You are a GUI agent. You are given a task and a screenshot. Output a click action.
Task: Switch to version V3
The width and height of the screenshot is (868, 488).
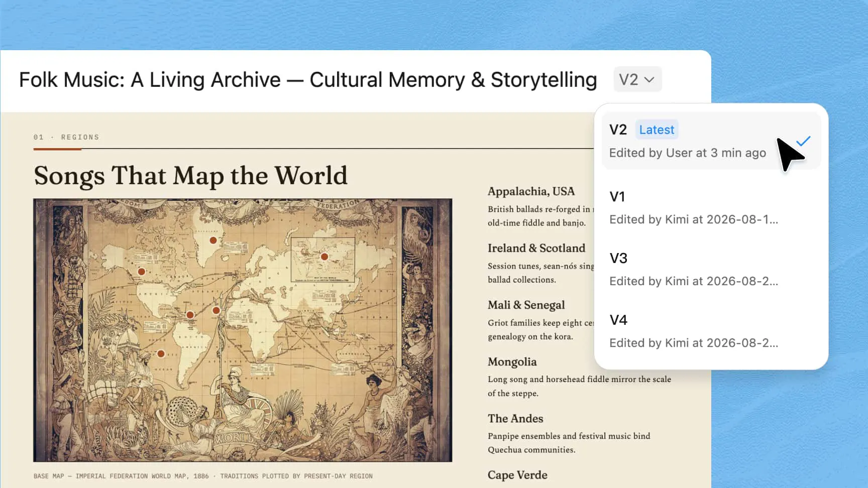click(x=711, y=269)
